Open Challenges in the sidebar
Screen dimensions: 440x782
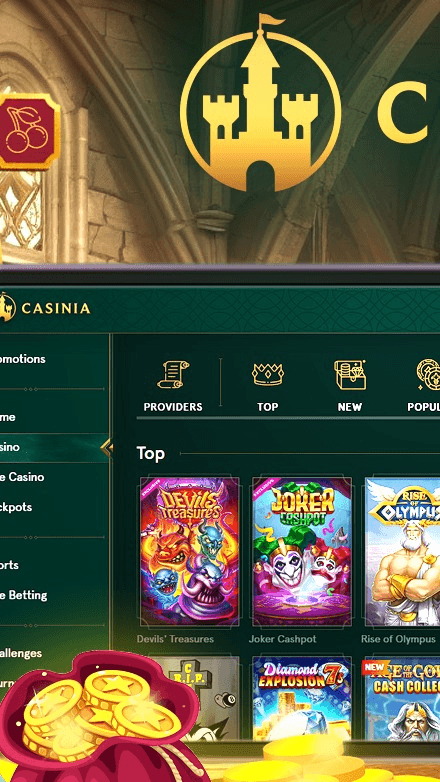(x=21, y=653)
